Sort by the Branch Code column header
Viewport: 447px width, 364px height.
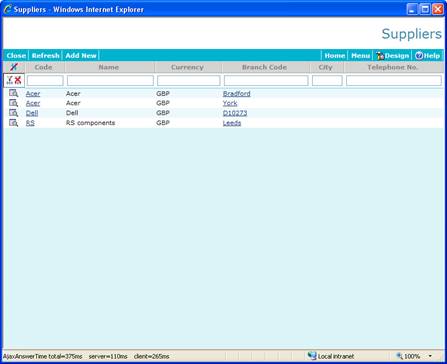264,67
